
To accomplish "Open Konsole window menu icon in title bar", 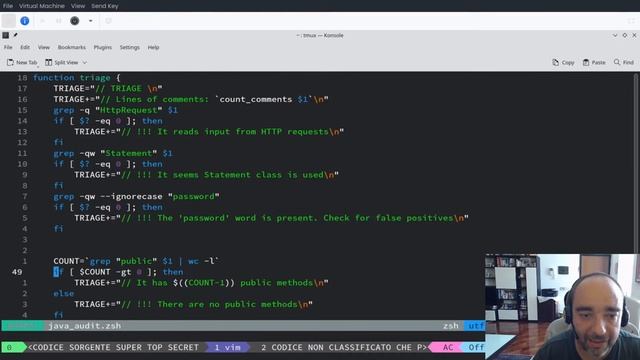I will (6, 36).
